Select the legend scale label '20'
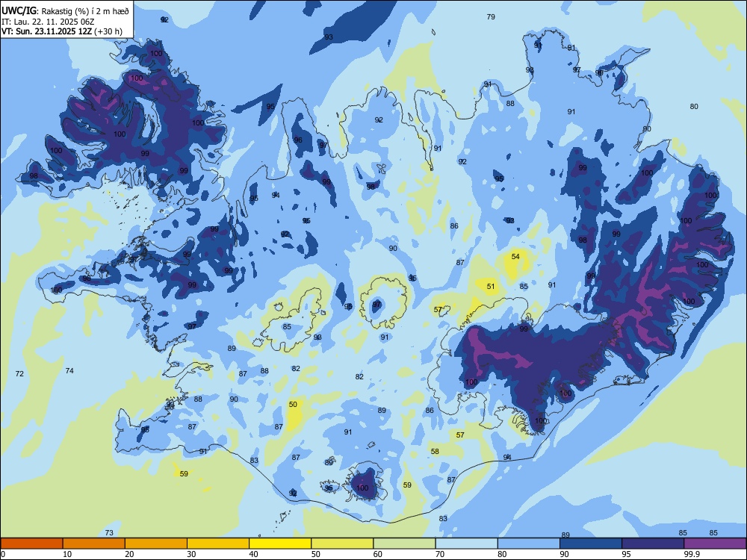This screenshot has width=747, height=560. tap(129, 554)
